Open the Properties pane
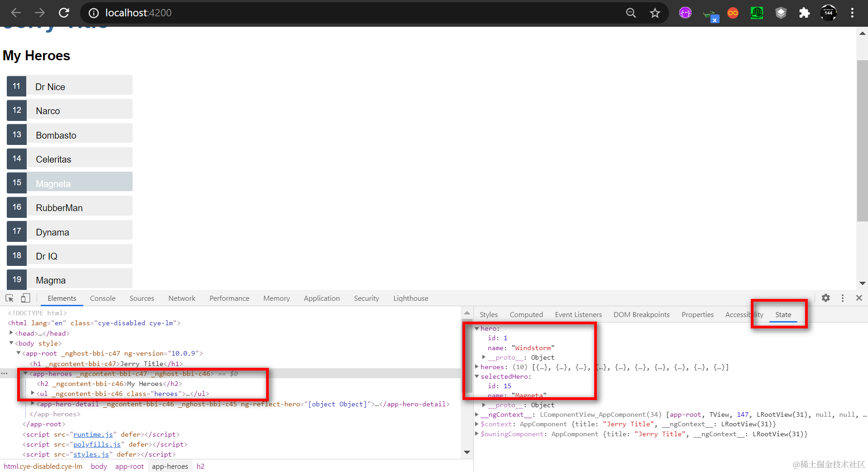The height and width of the screenshot is (472, 868). pos(697,315)
